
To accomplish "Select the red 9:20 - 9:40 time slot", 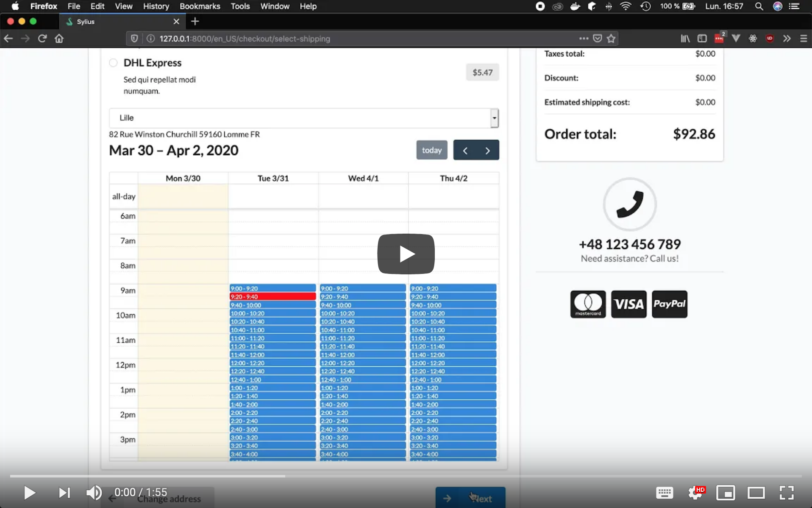I will coord(273,296).
